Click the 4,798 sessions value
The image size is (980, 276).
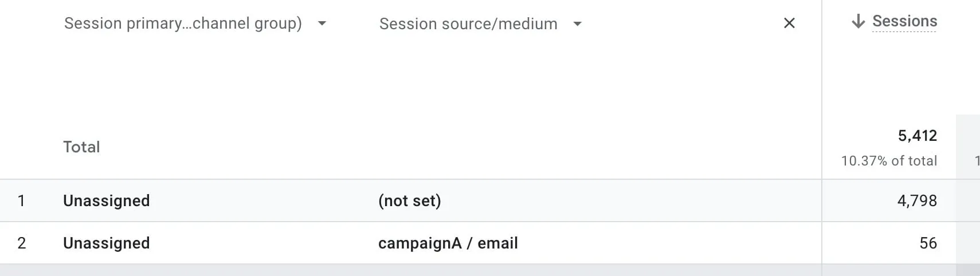tap(917, 201)
